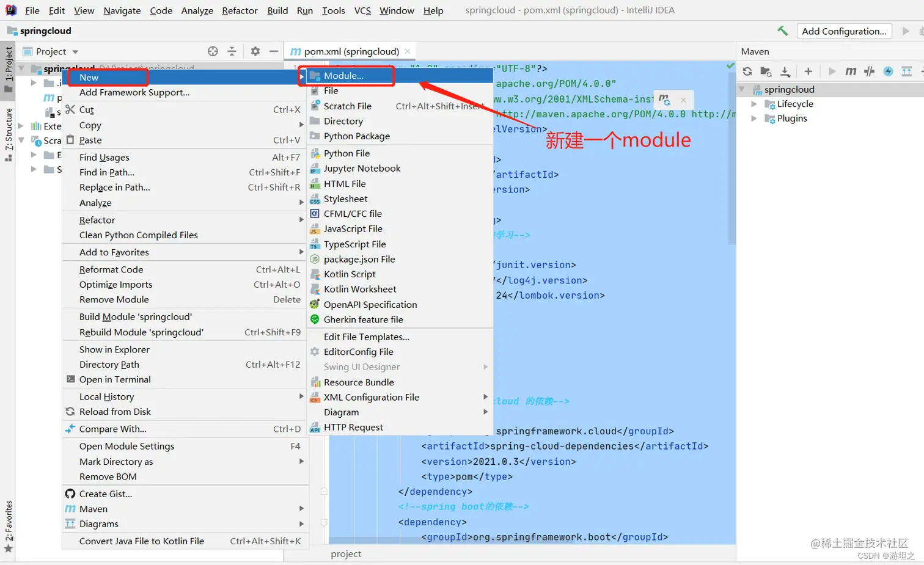Open the Refactor menu in menu bar
This screenshot has width=924, height=565.
[x=240, y=10]
